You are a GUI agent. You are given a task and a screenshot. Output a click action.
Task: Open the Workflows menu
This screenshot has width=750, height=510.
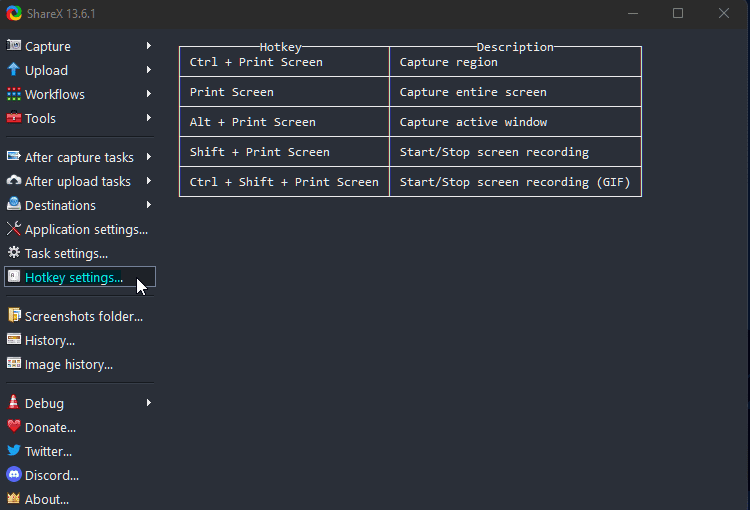point(79,94)
